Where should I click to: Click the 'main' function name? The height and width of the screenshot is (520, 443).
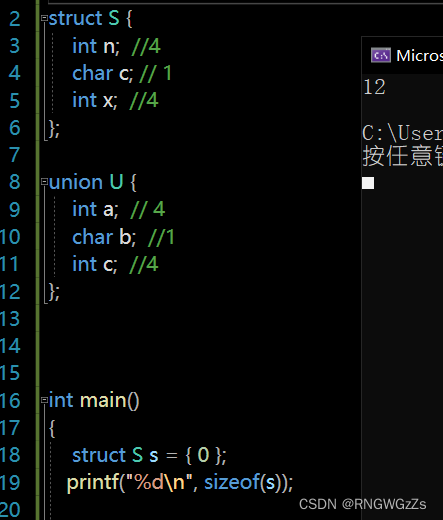pos(103,400)
